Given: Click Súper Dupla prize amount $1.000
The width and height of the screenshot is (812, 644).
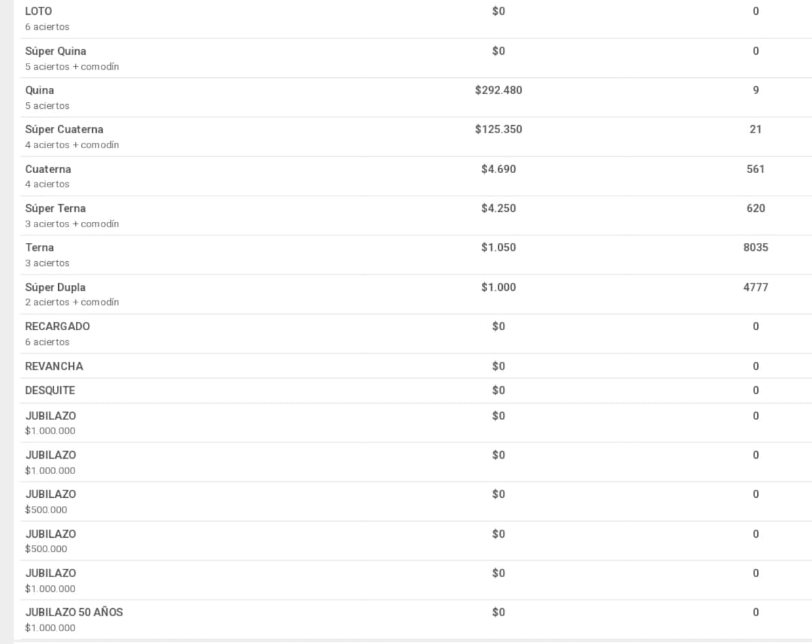Looking at the screenshot, I should pyautogui.click(x=499, y=287).
